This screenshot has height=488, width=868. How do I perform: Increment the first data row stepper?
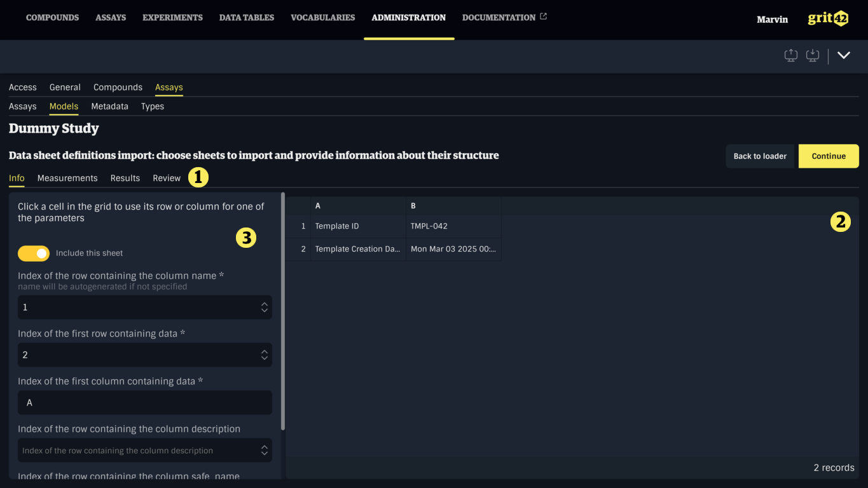coord(264,352)
